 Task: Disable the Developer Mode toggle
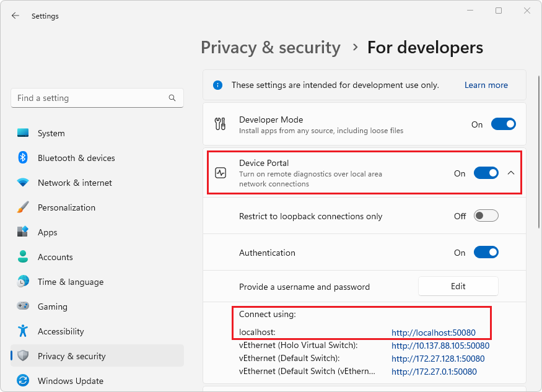click(x=504, y=124)
